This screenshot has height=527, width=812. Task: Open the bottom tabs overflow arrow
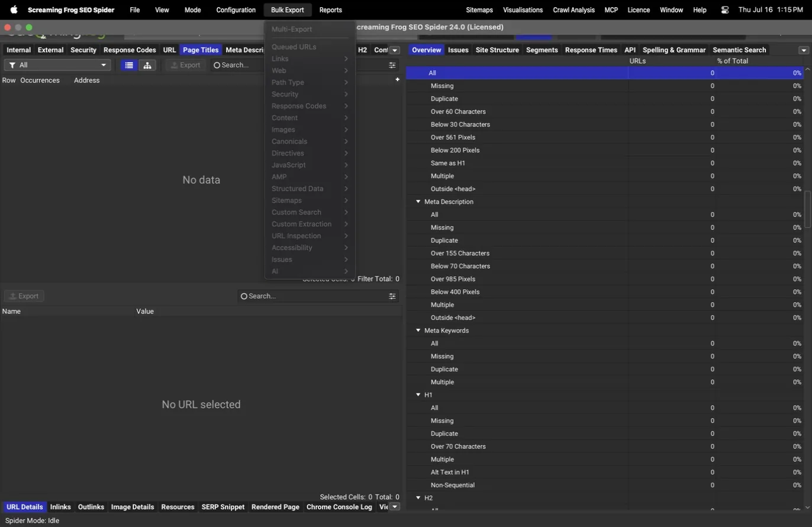click(395, 507)
